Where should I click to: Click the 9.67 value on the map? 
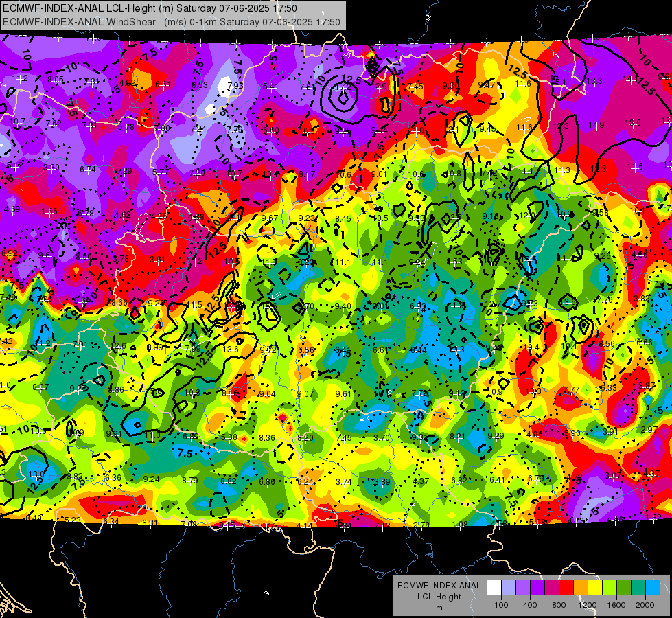coord(270,218)
